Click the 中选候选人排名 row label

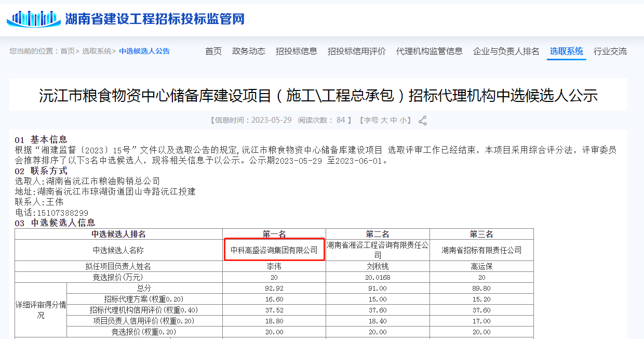118,234
